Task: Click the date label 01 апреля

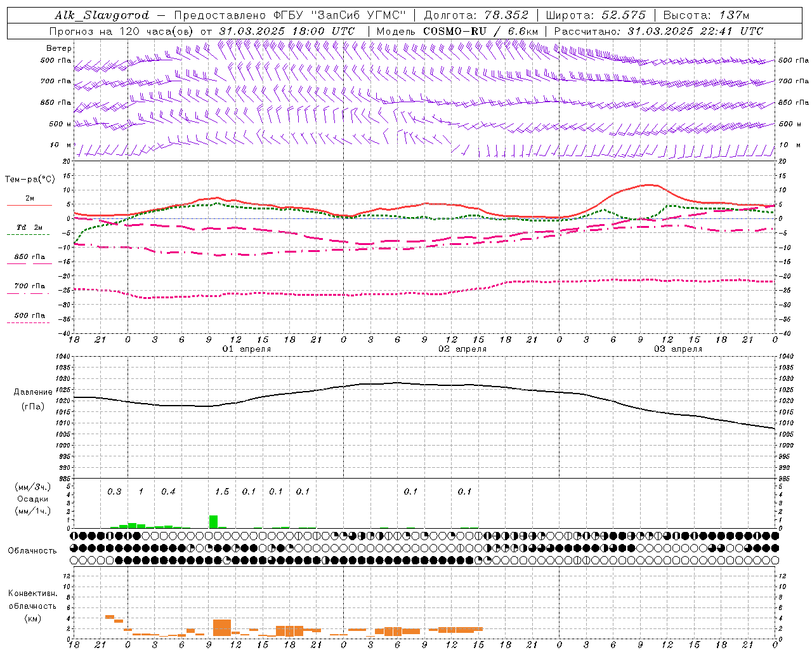Action: pyautogui.click(x=246, y=349)
